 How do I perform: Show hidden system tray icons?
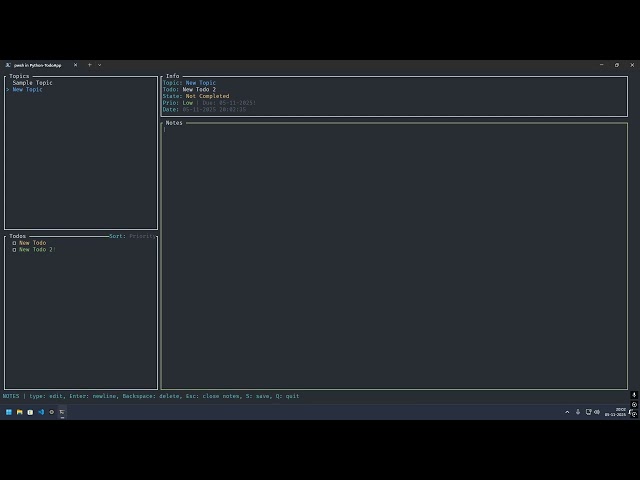click(567, 412)
